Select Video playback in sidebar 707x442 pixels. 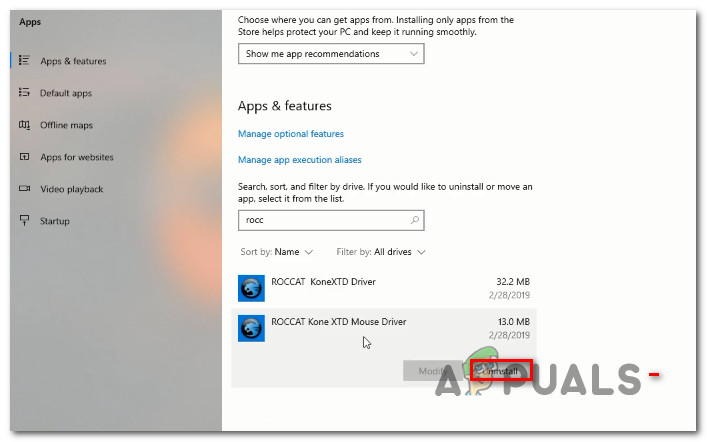point(72,189)
